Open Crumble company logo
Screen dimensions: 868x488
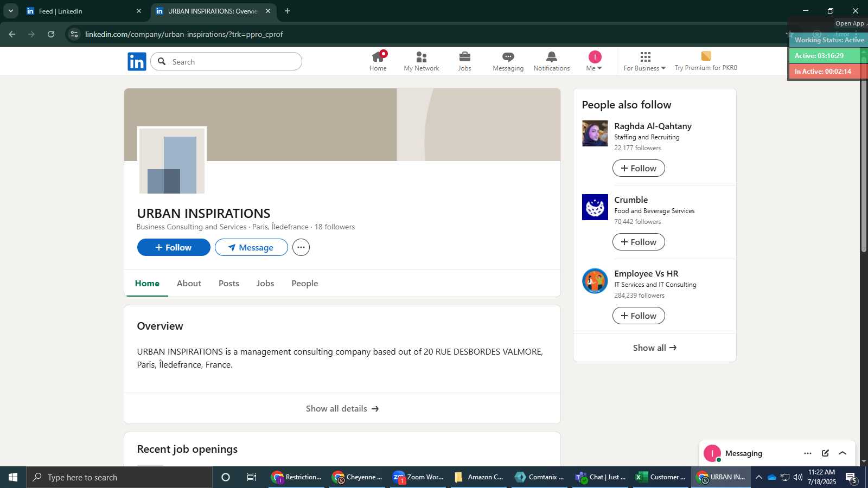[595, 207]
